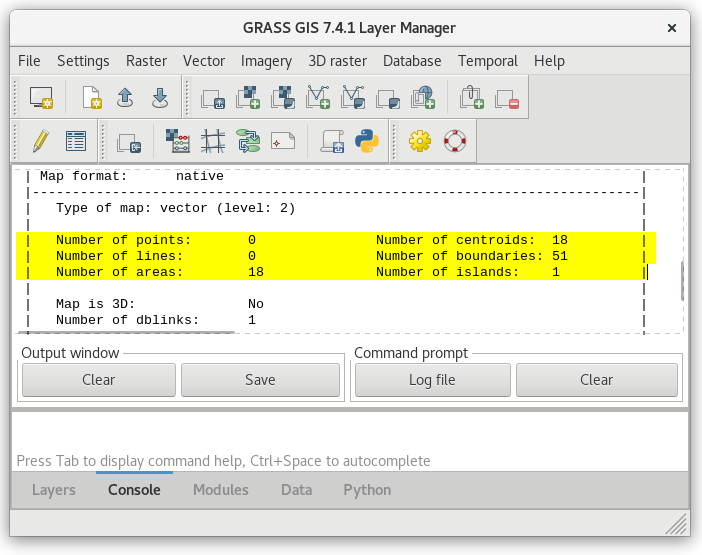The height and width of the screenshot is (555, 702).
Task: Open the Vector menu
Action: tap(204, 61)
